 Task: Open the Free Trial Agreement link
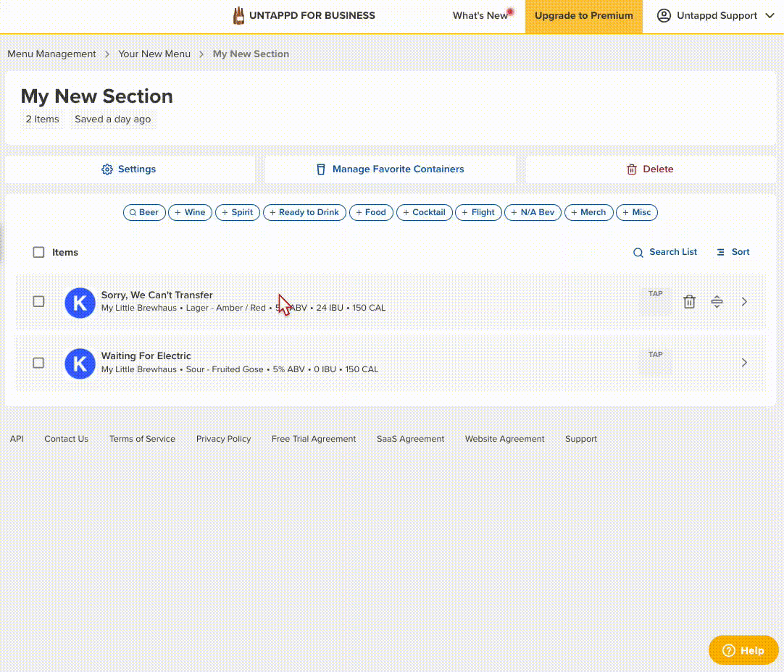point(314,439)
